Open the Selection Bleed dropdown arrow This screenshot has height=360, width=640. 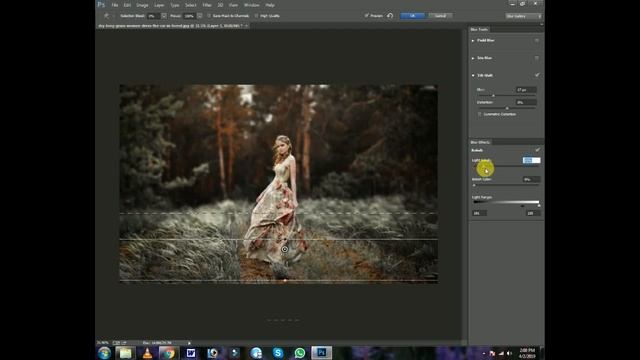[x=164, y=16]
